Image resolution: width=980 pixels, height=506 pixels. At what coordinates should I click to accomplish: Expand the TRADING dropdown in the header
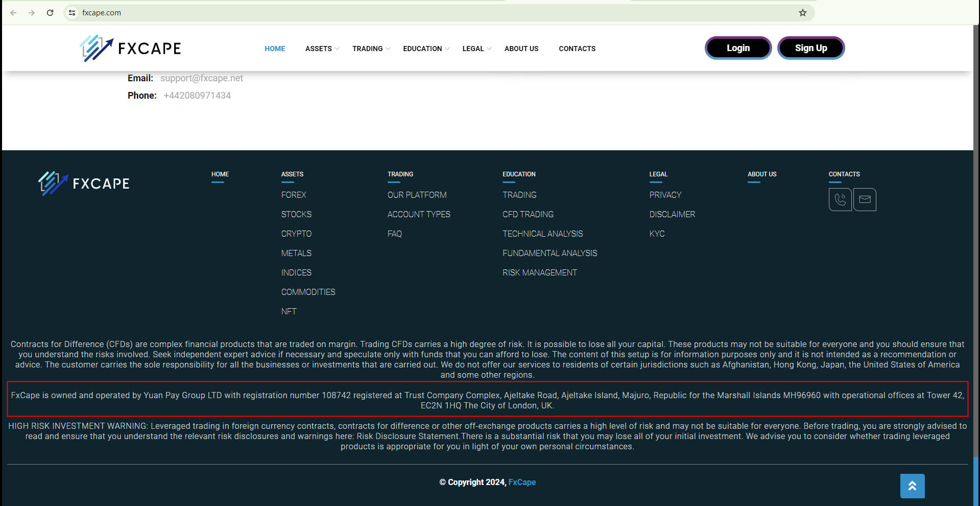coord(371,49)
